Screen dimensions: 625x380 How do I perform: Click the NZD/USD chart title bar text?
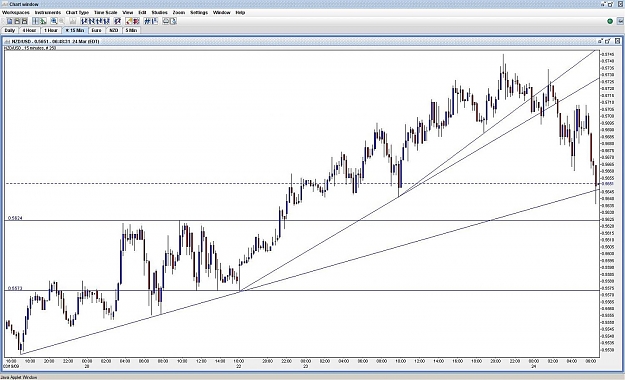(55, 41)
